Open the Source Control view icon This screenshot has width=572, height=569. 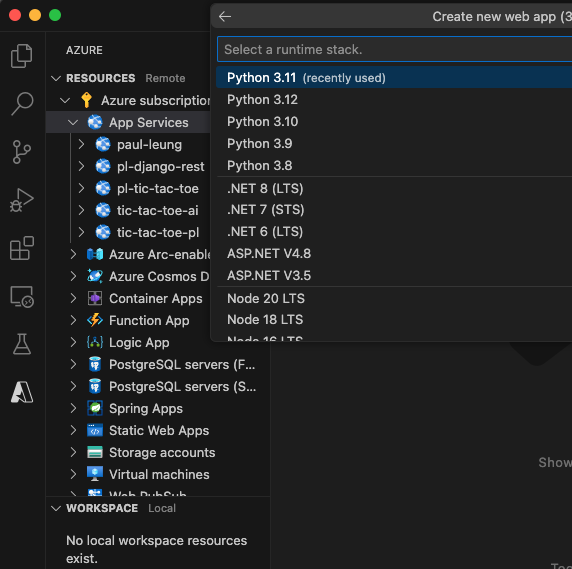click(x=22, y=152)
